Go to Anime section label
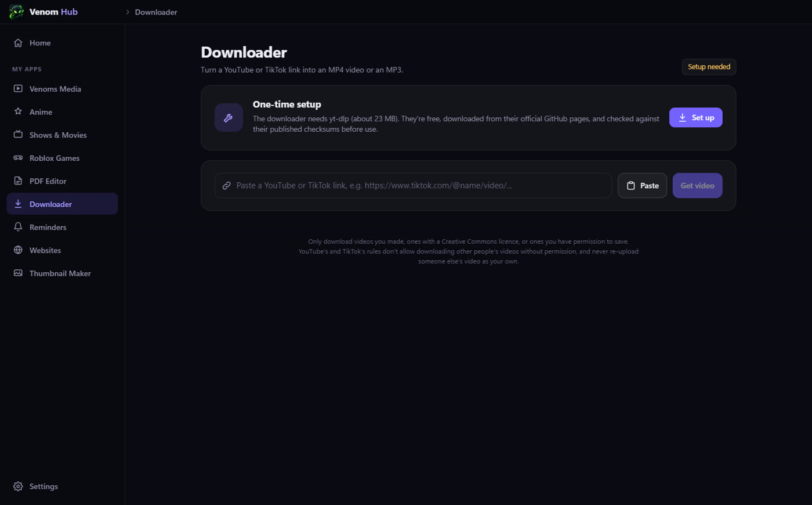The height and width of the screenshot is (505, 812). (x=41, y=112)
